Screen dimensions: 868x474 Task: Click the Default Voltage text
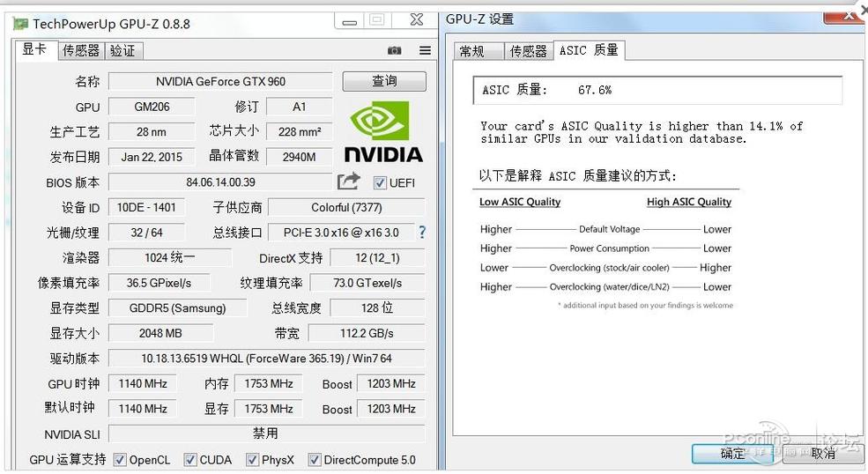pos(610,229)
